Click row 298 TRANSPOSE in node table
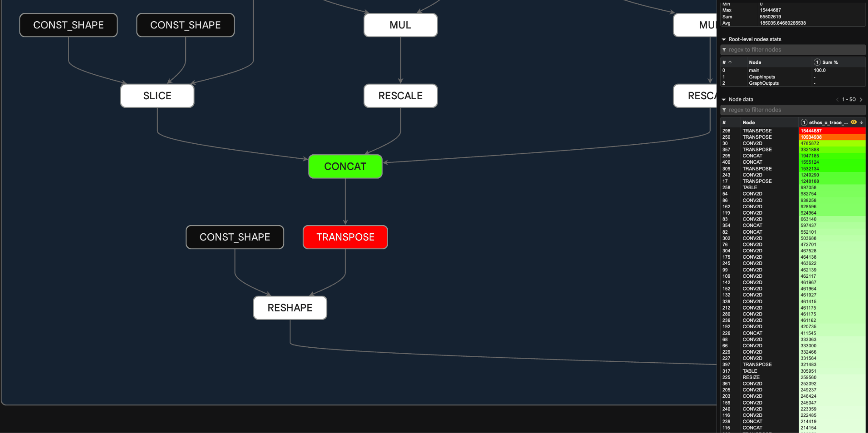 click(793, 131)
